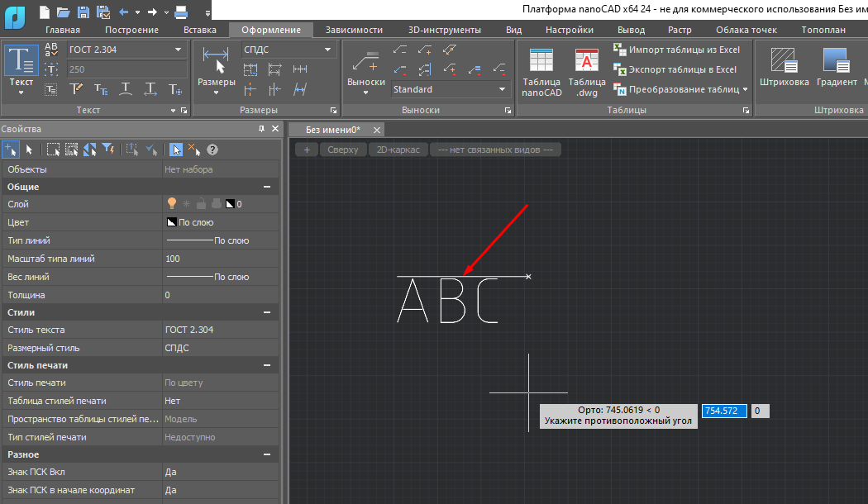This screenshot has width=868, height=504.
Task: Toggle layer visibility light bulb in Слой row
Action: [x=172, y=203]
